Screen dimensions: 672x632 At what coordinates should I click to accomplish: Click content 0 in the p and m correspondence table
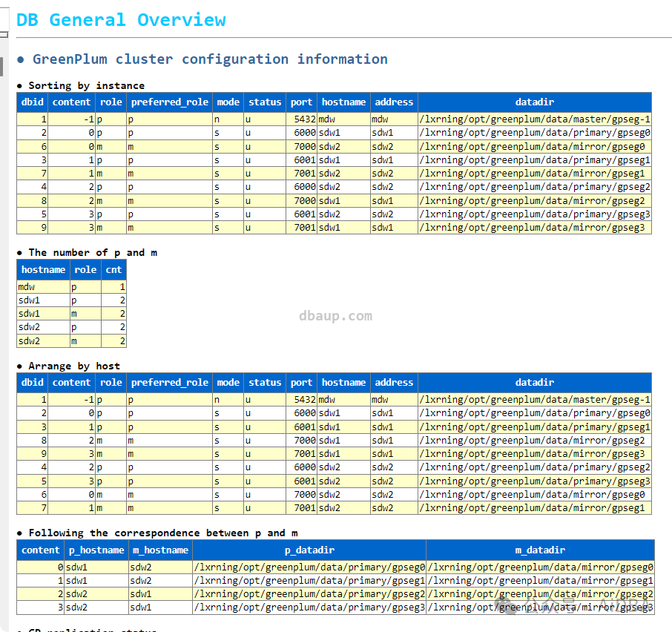click(x=41, y=567)
